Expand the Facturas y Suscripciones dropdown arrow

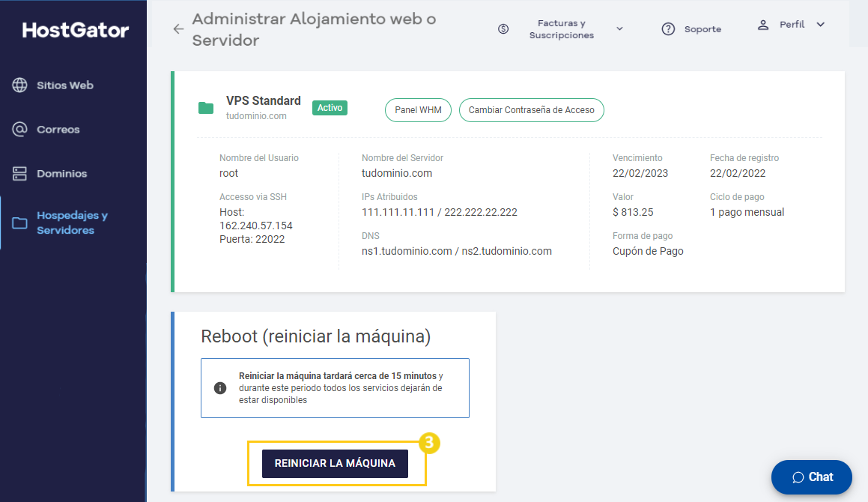click(619, 28)
